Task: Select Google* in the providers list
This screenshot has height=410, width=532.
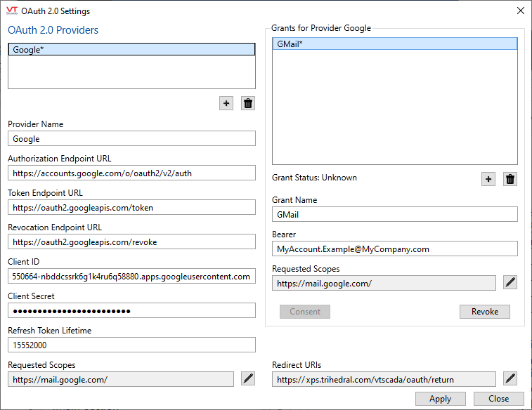Action: pyautogui.click(x=131, y=50)
